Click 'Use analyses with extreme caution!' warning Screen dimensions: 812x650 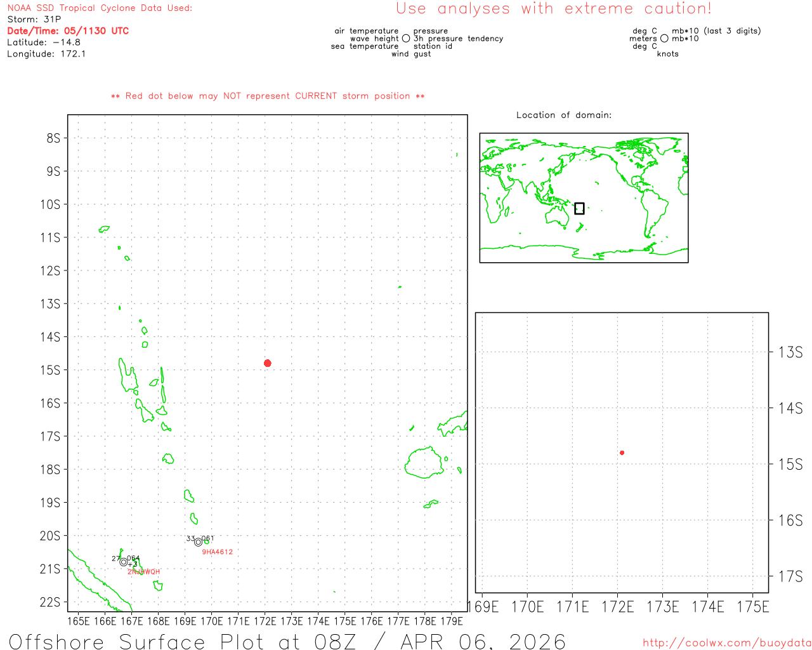point(554,9)
